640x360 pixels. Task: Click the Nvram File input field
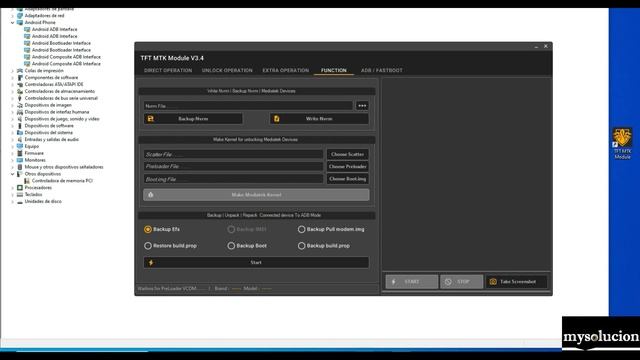point(248,106)
